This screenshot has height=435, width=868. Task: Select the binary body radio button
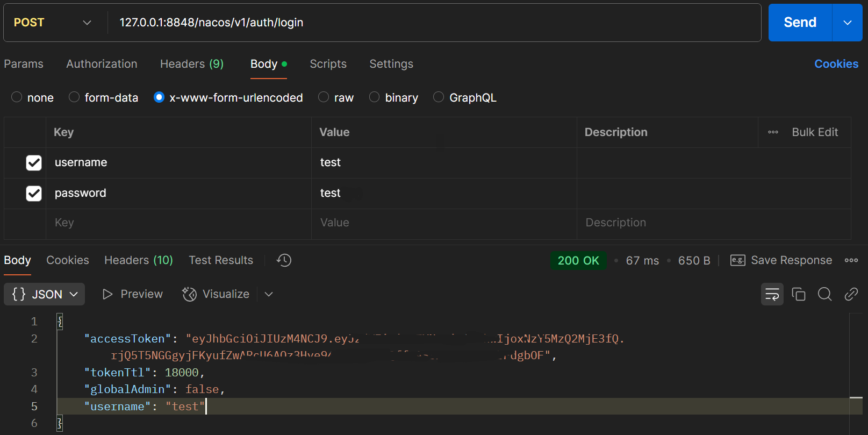click(375, 97)
